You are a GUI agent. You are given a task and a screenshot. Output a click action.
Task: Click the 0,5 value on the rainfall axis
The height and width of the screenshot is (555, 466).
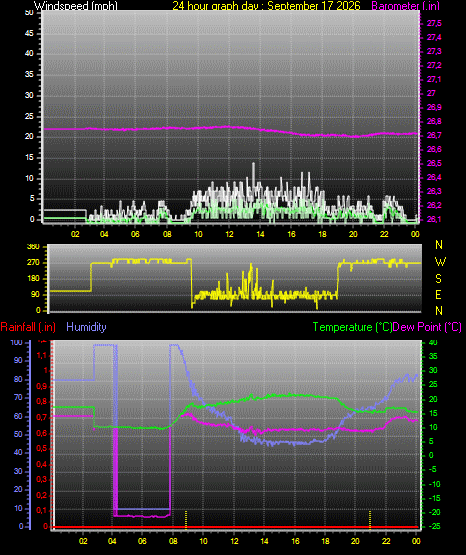pyautogui.click(x=42, y=448)
